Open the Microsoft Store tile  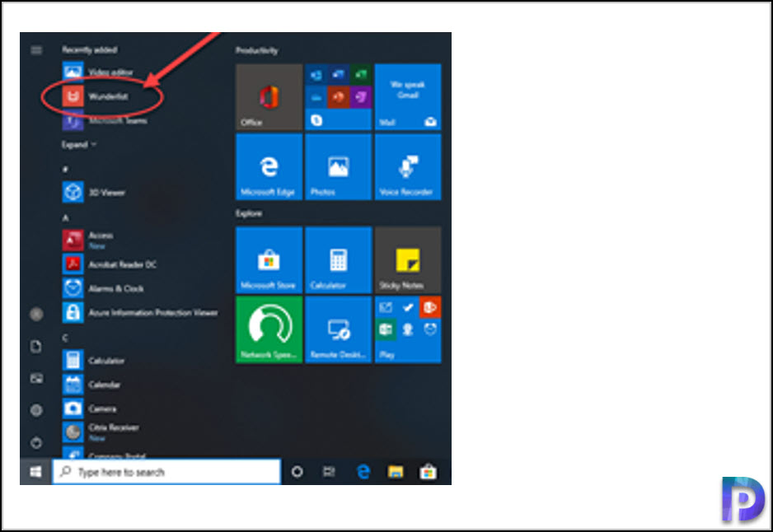[x=269, y=260]
